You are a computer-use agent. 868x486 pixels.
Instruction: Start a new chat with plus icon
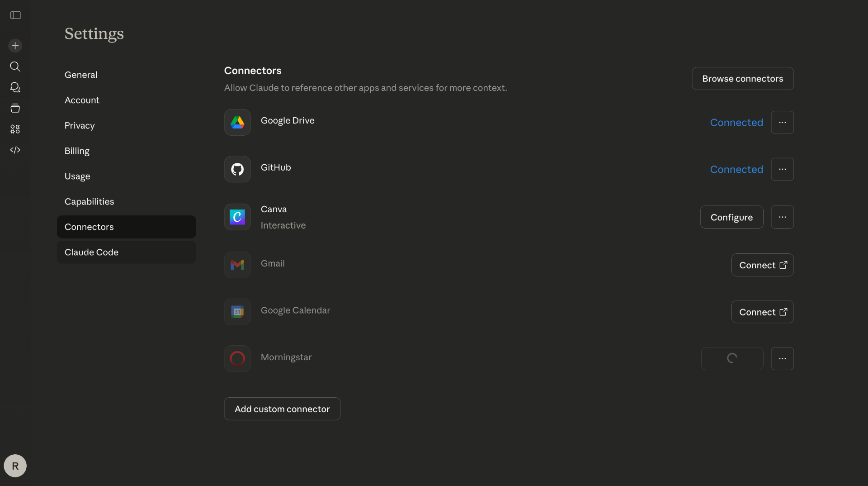[15, 46]
